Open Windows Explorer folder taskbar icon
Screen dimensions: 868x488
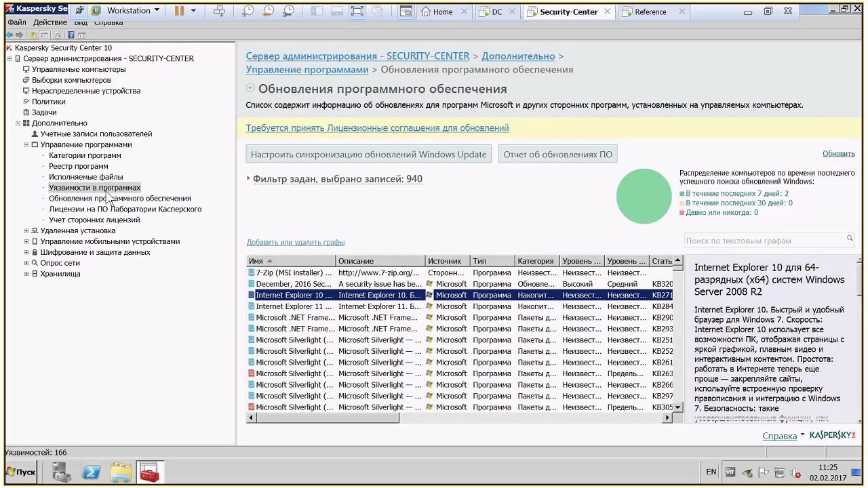(121, 472)
